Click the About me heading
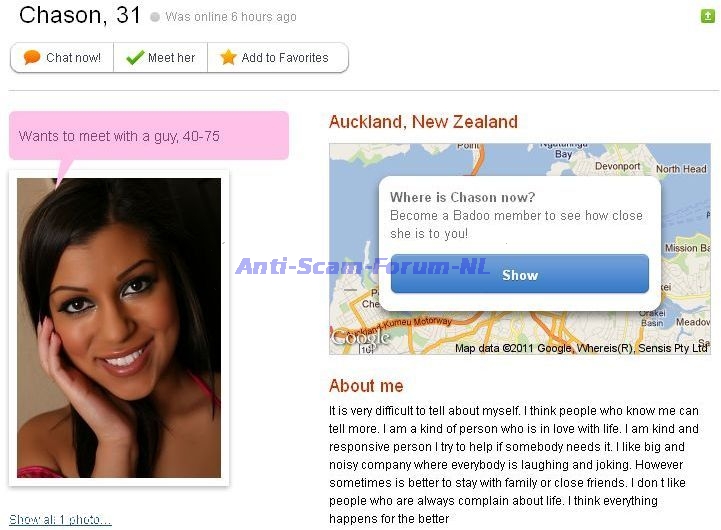Image resolution: width=721 pixels, height=530 pixels. click(x=366, y=386)
